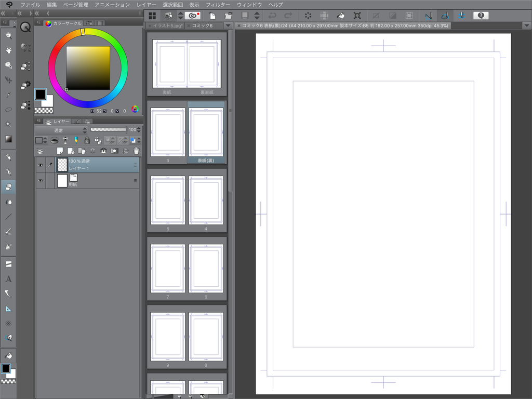Open the palette color change dropdown
532x399 pixels.
coord(41,140)
